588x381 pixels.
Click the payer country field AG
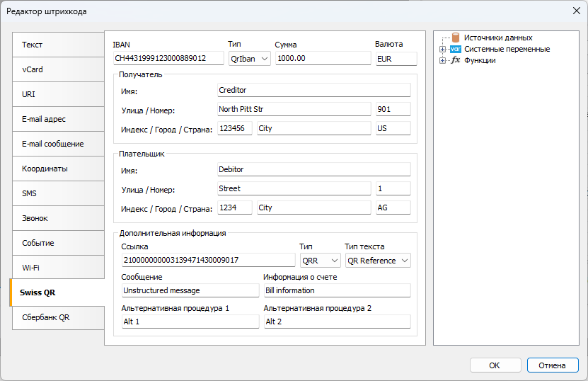[x=393, y=207]
